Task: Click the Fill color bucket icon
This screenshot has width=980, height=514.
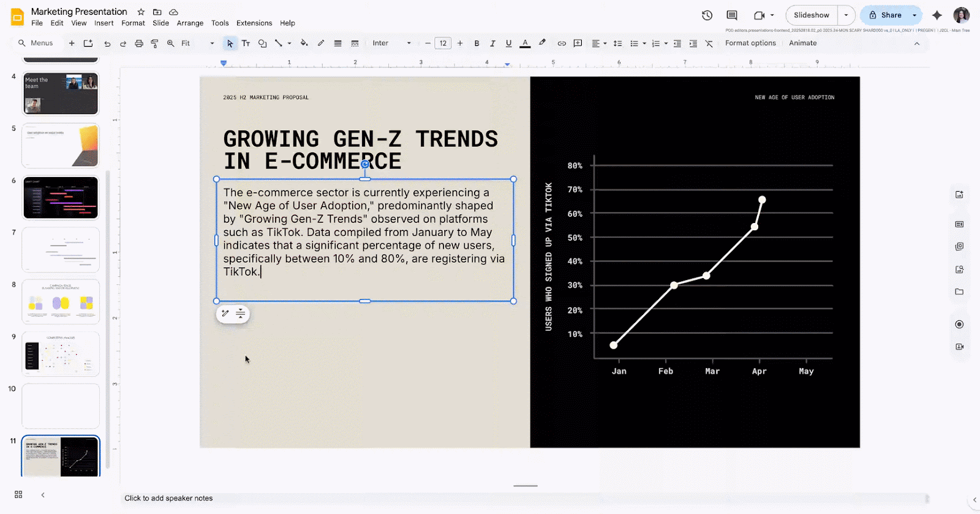Action: 304,43
